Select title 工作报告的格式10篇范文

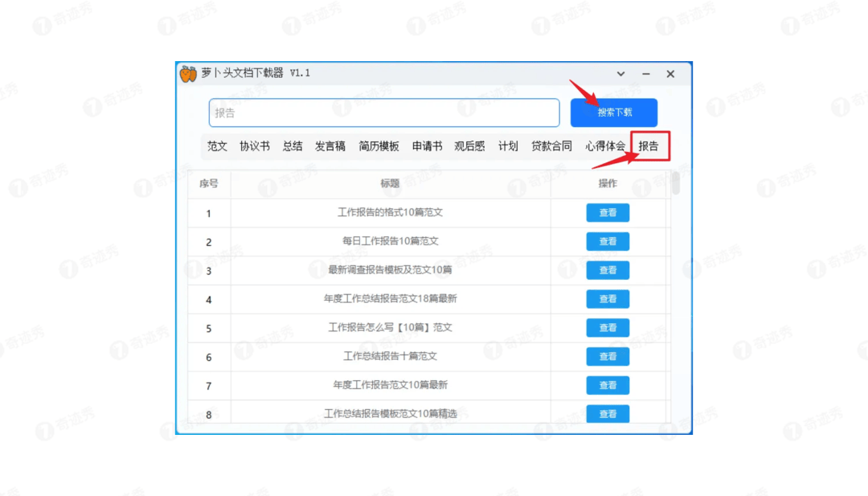[x=391, y=212]
